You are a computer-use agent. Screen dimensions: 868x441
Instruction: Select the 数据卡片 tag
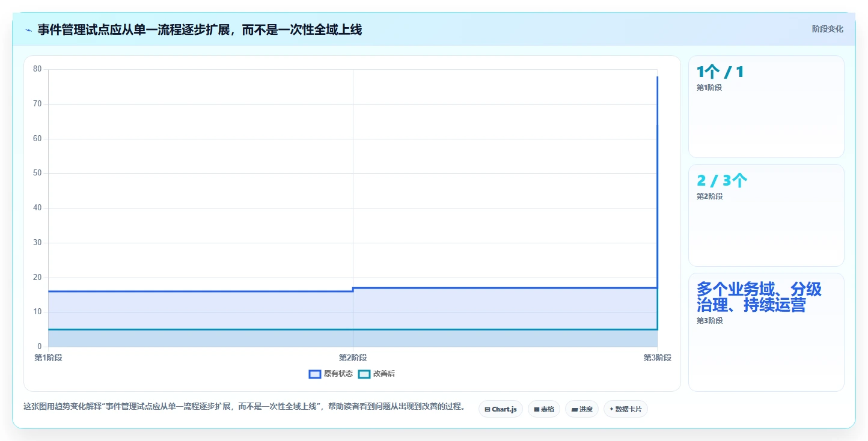point(626,409)
